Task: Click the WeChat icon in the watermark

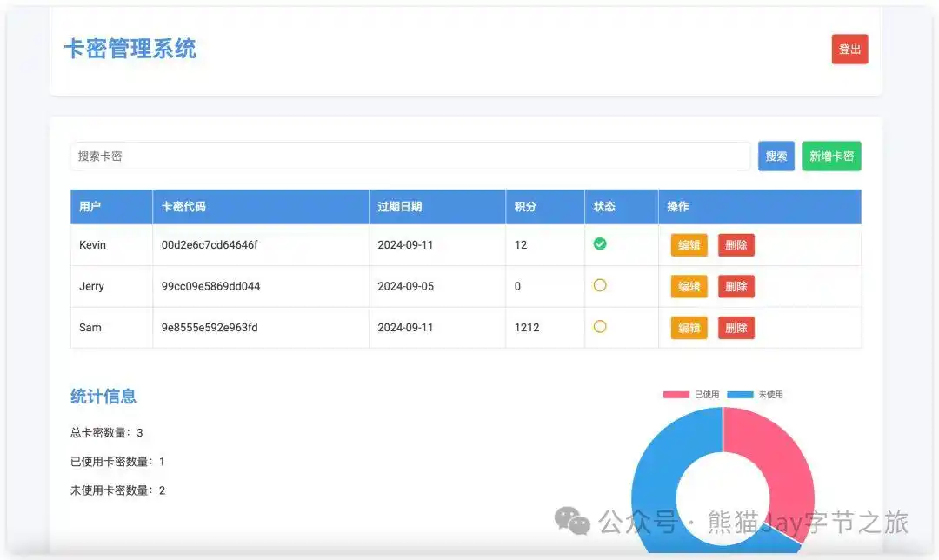Action: pos(569,518)
